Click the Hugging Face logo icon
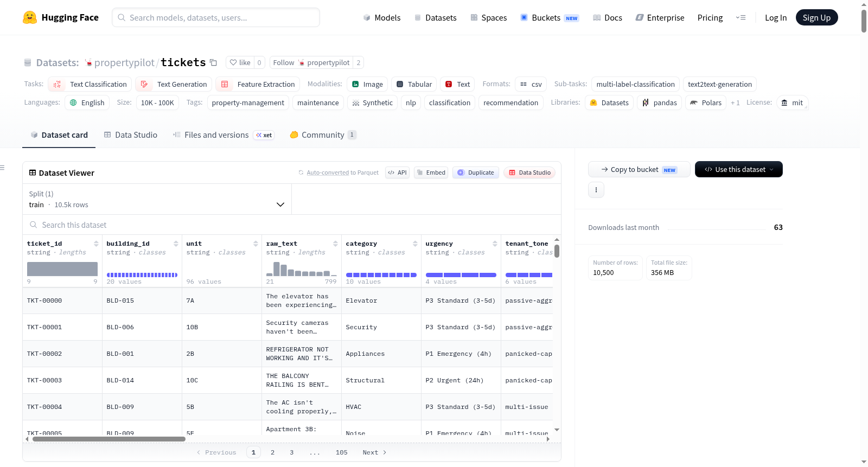 point(30,17)
